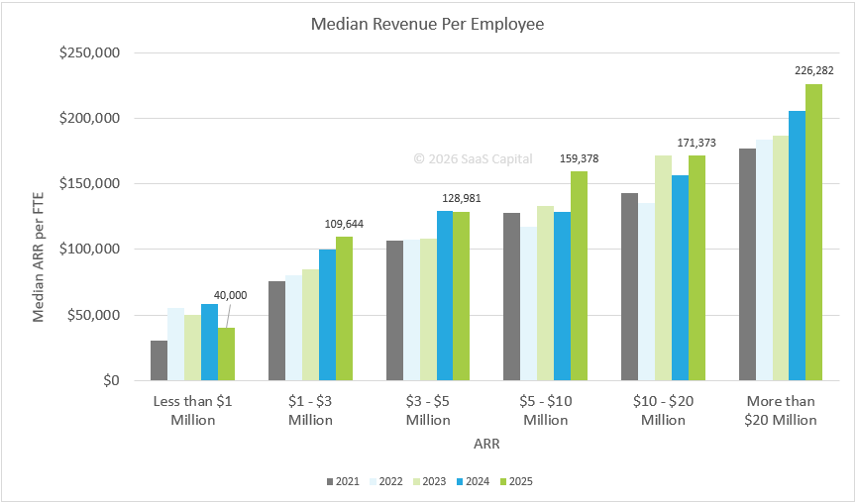
Task: Select the 159,378 data label
Action: [579, 159]
